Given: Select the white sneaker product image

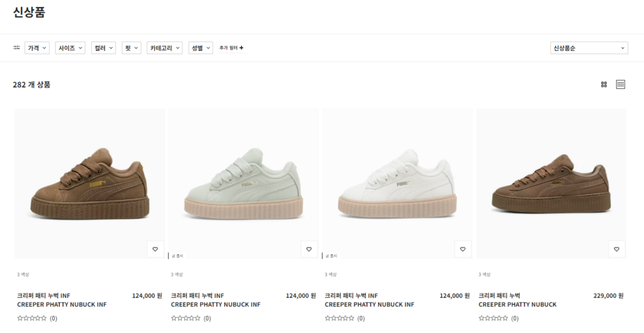Looking at the screenshot, I should pyautogui.click(x=397, y=183).
